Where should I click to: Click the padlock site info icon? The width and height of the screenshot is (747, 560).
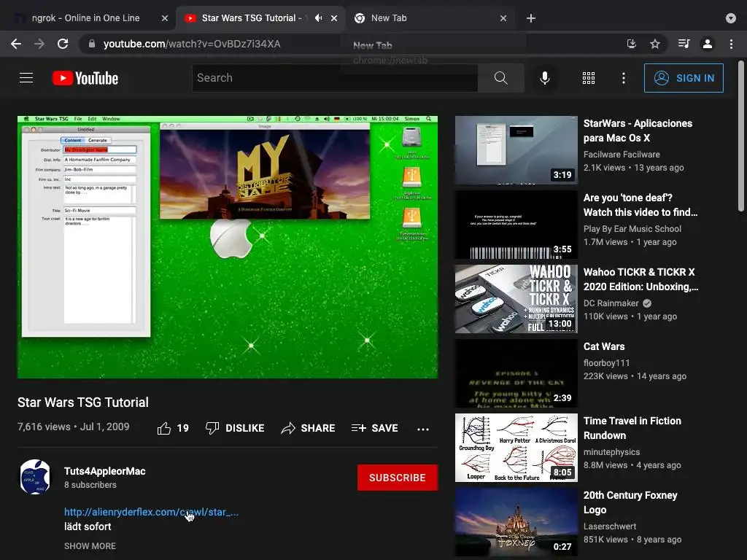pyautogui.click(x=92, y=44)
